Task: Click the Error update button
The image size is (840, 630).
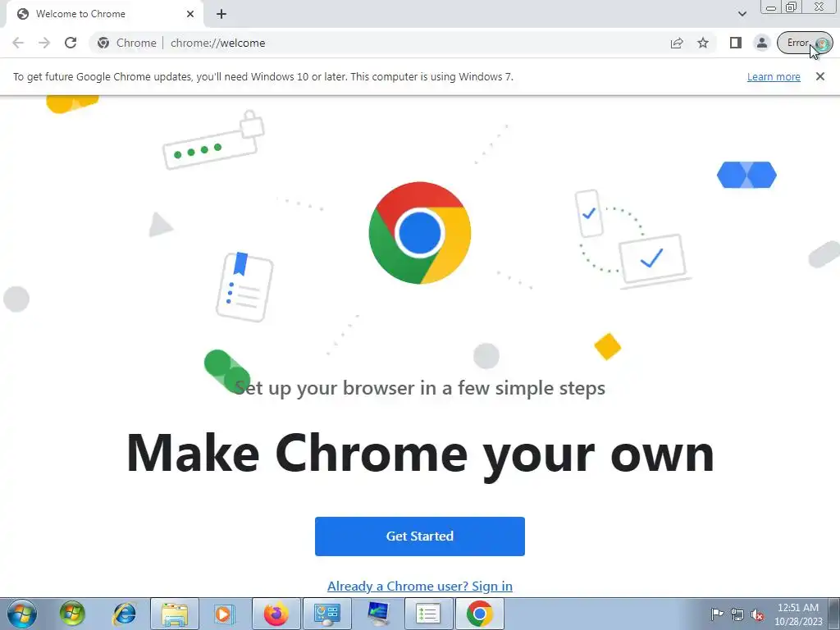Action: pyautogui.click(x=805, y=43)
